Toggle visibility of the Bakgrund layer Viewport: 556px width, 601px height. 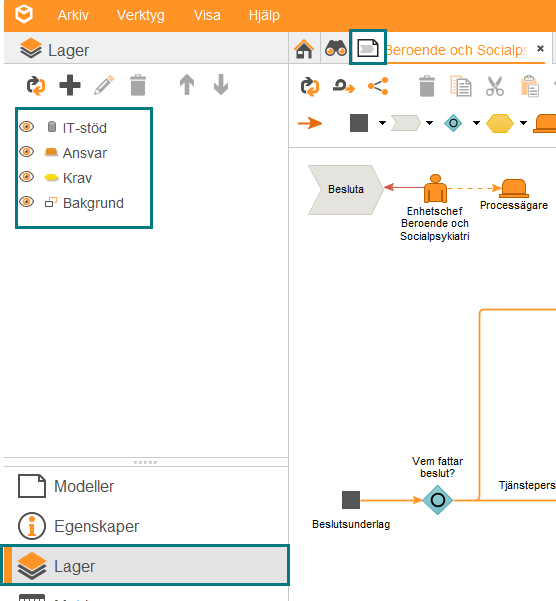[27, 202]
